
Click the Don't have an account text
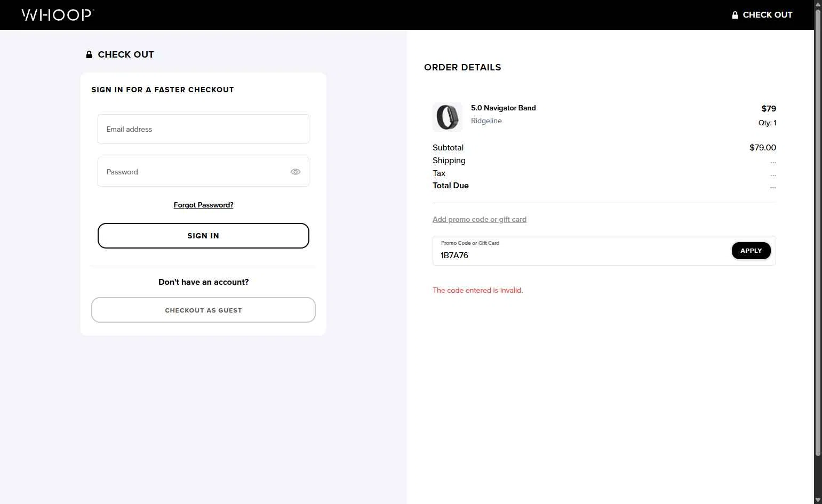click(x=203, y=282)
